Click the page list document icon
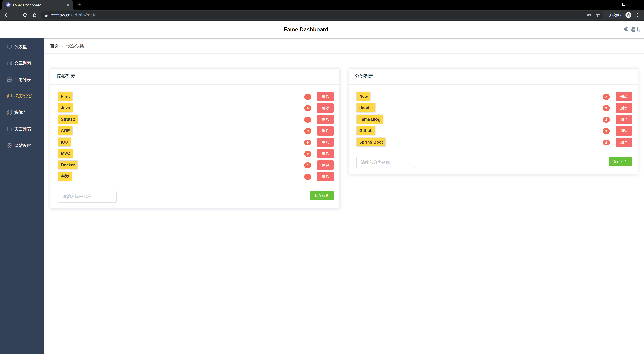 click(x=9, y=129)
